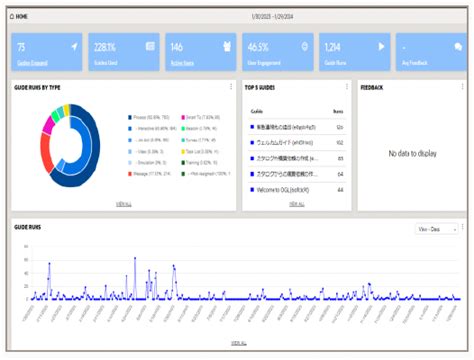Open the Top 5 Guides kebab menu

coord(347,87)
